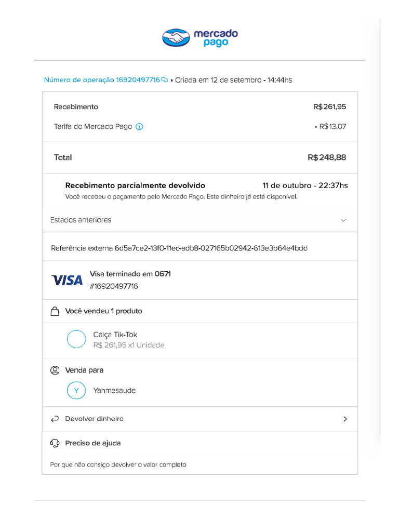Copy the operation number with copy icon
399x532 pixels.
point(165,80)
